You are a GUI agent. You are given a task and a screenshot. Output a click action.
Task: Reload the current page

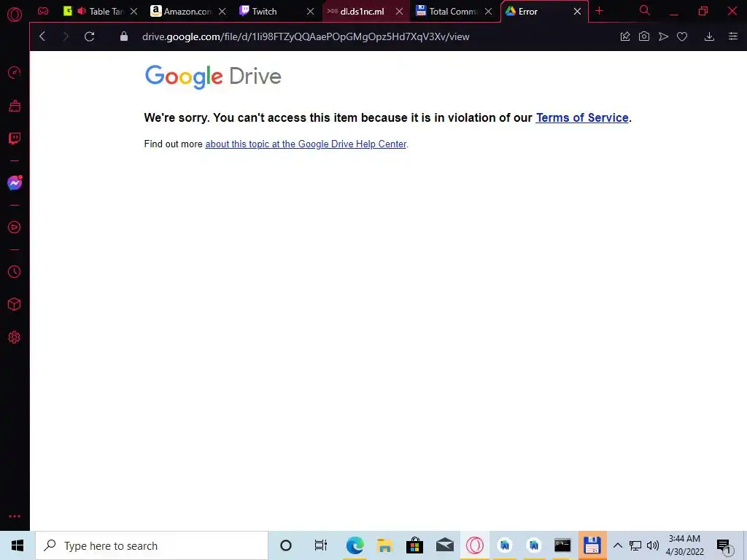click(x=89, y=36)
